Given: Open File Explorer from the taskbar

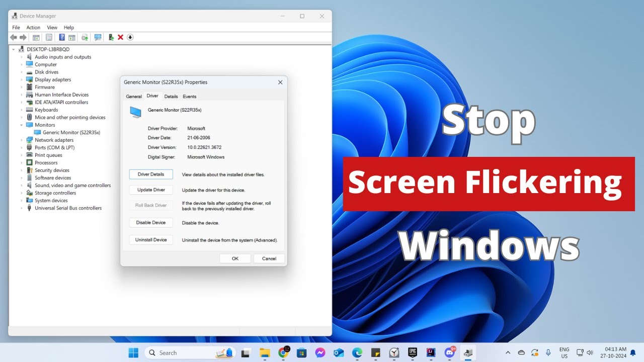Looking at the screenshot, I should (265, 353).
